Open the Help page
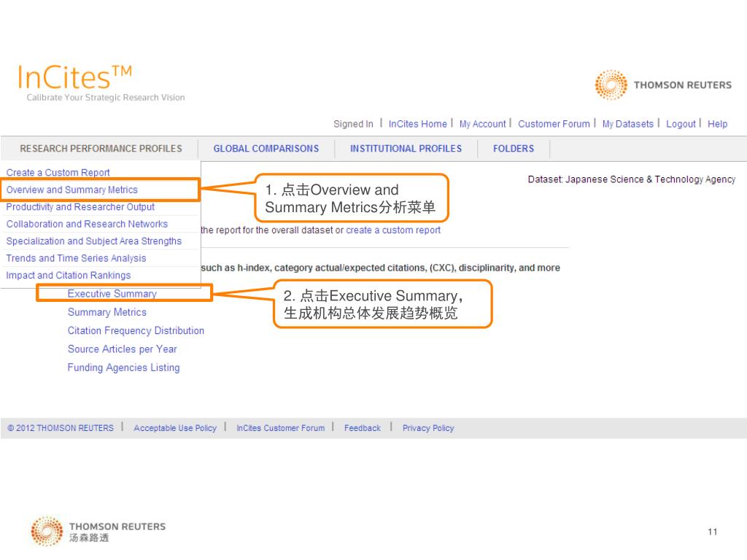747x560 pixels. click(718, 124)
